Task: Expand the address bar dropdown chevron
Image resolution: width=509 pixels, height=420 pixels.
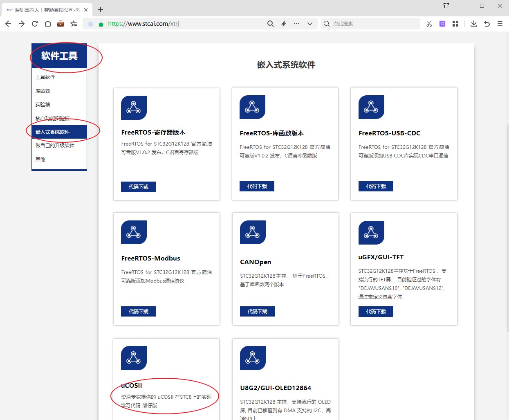Action: (x=310, y=24)
